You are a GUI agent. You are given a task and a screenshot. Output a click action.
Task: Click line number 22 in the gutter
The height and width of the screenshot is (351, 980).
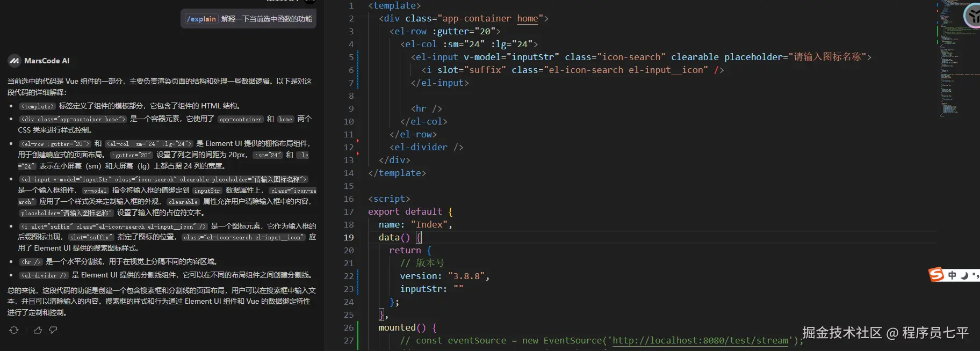(349, 276)
